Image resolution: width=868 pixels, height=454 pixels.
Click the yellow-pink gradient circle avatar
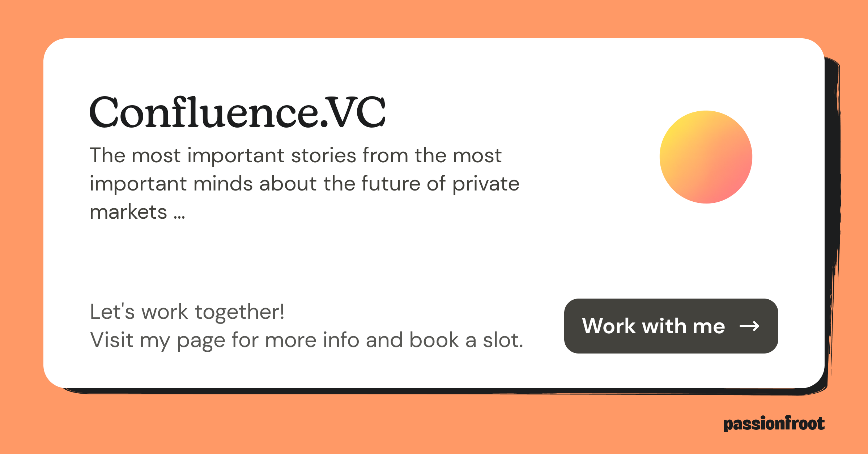point(706,157)
